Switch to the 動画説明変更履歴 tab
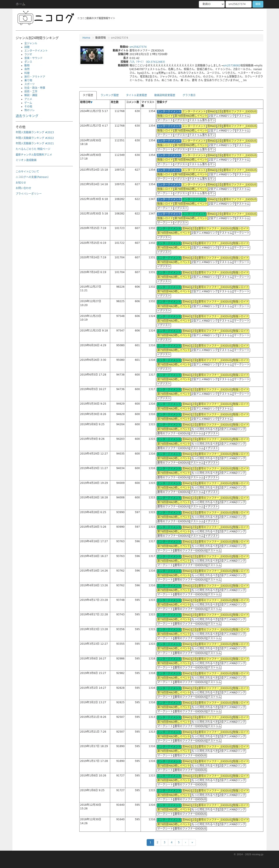 click(165, 95)
